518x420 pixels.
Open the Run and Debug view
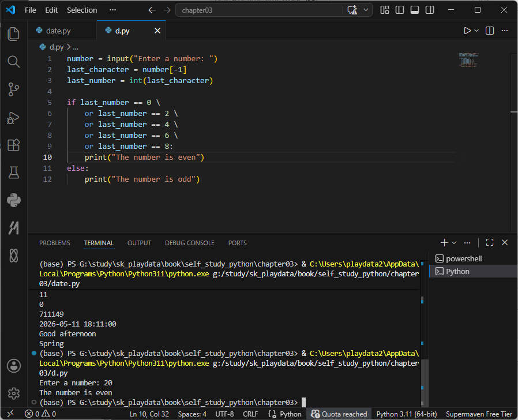point(13,117)
